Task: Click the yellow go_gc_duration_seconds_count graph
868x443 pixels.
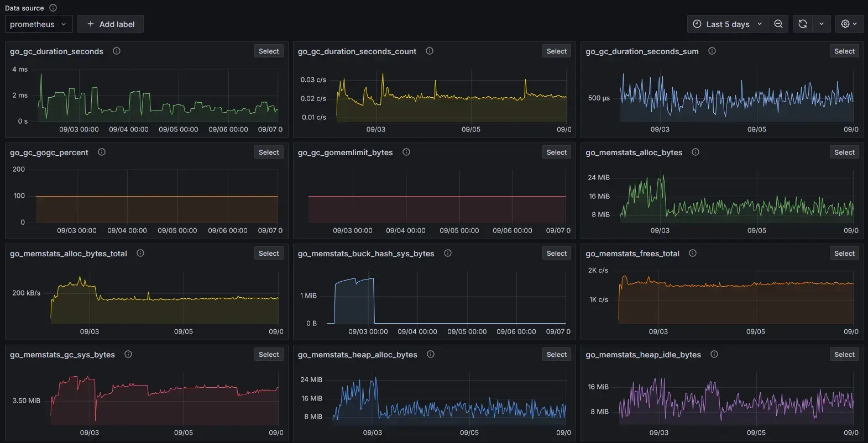Action: (451, 97)
